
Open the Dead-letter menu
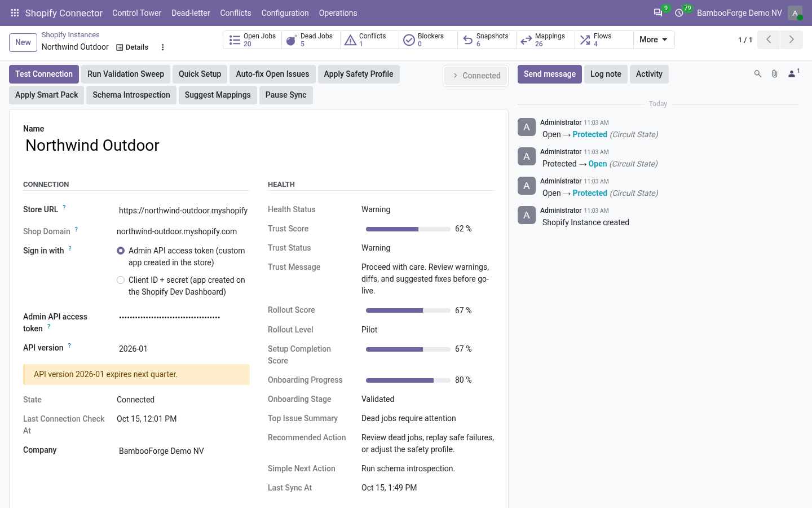pyautogui.click(x=191, y=13)
